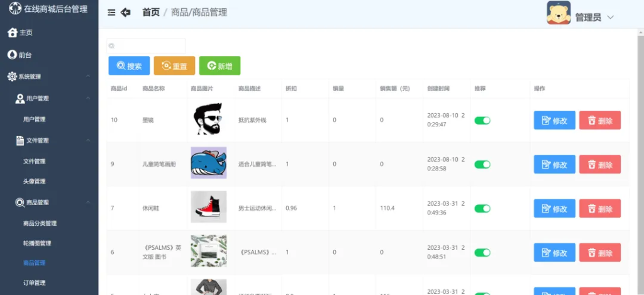
Task: Focus the product search input field
Action: click(x=146, y=46)
